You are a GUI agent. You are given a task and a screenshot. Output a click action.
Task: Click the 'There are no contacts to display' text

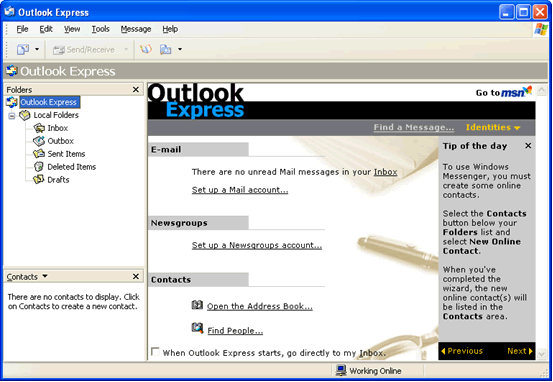click(x=73, y=302)
